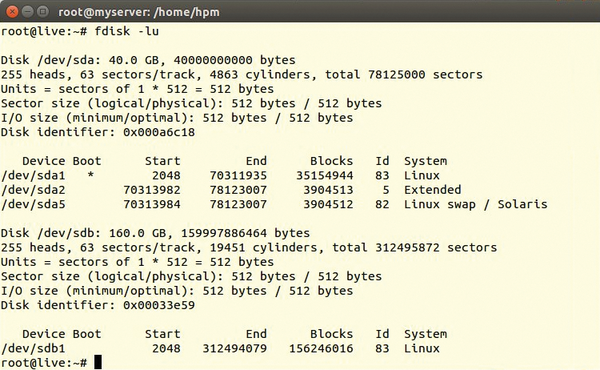This screenshot has width=600, height=370.
Task: Click the boot asterisk for /dev/sda1
Action: [x=91, y=176]
